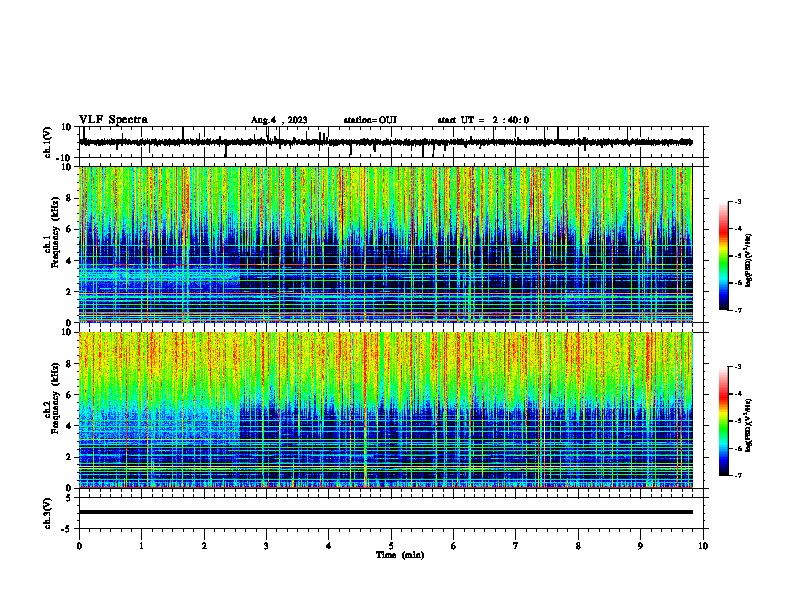
Task: Click the '6' kHz tick of ch.2 spectrogram
Action: coord(69,395)
